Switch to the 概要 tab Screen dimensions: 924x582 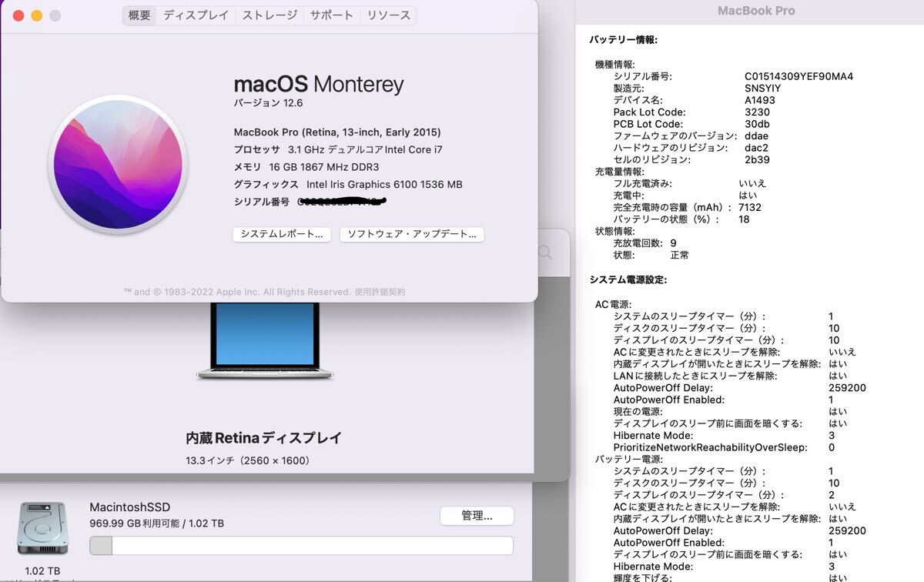point(139,15)
